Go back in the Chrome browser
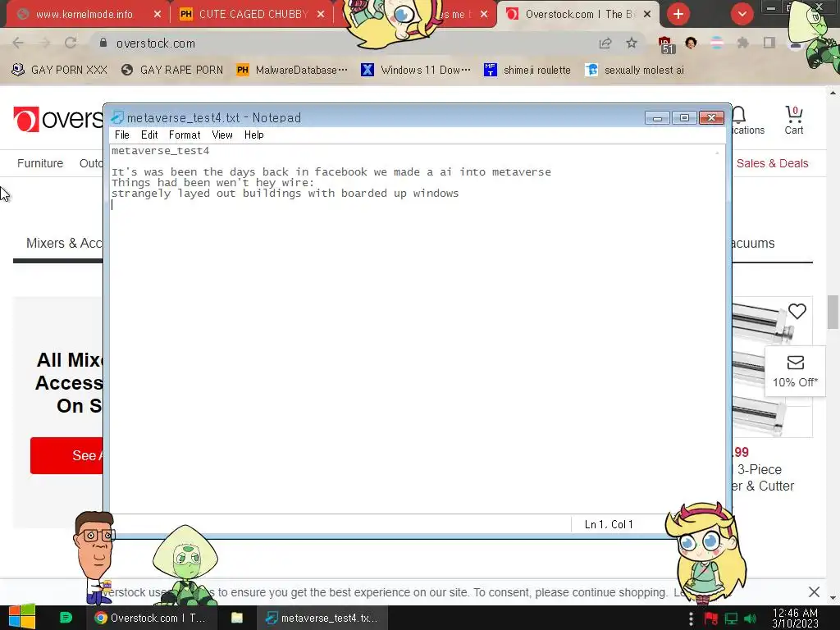Image resolution: width=840 pixels, height=630 pixels. click(18, 43)
